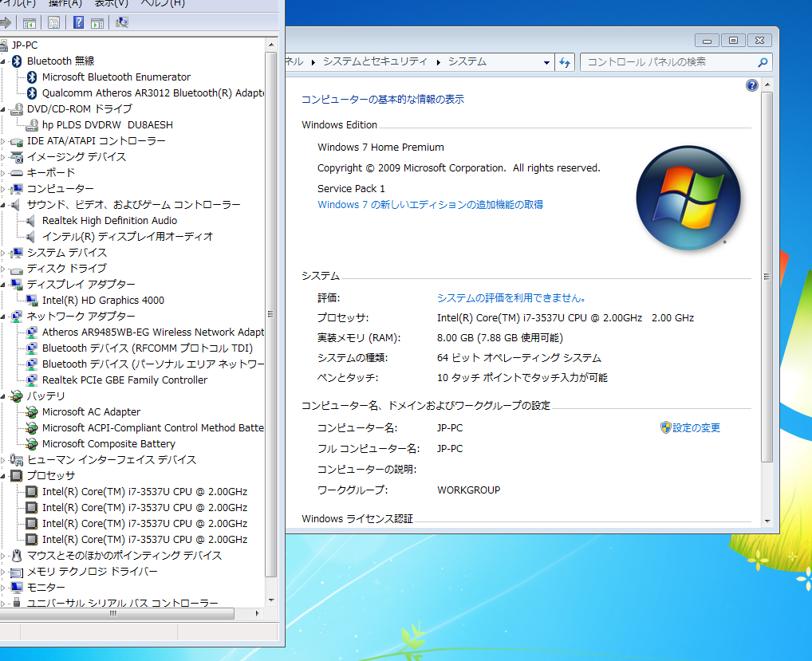The height and width of the screenshot is (661, 812).
Task: Click Device Manager vertical scrollbar thumb
Action: point(271,314)
